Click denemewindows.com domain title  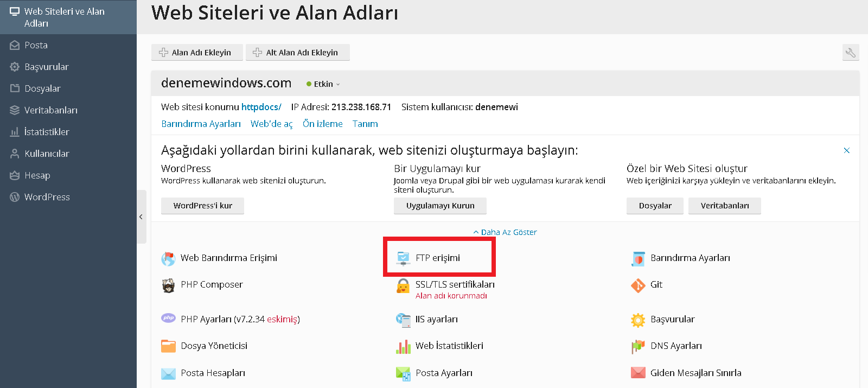(x=226, y=83)
